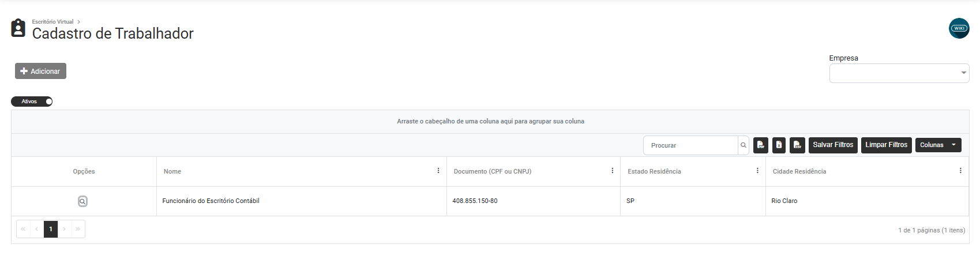Click the search magnifier icon
Screen dimensions: 980x263
point(744,145)
